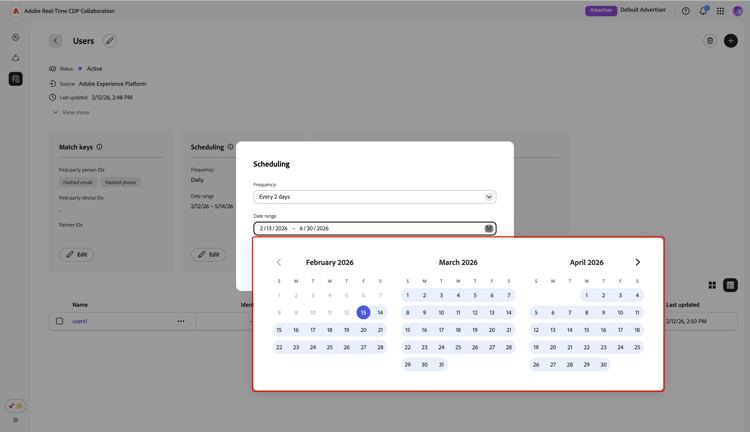750x432 pixels.
Task: Edit the Users name with pencil icon
Action: [x=110, y=41]
